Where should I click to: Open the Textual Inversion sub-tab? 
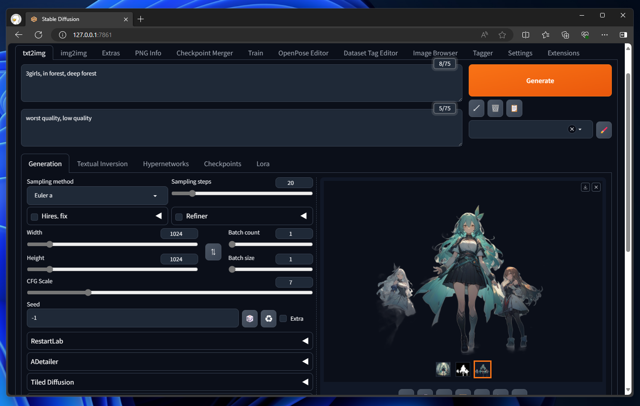click(102, 164)
